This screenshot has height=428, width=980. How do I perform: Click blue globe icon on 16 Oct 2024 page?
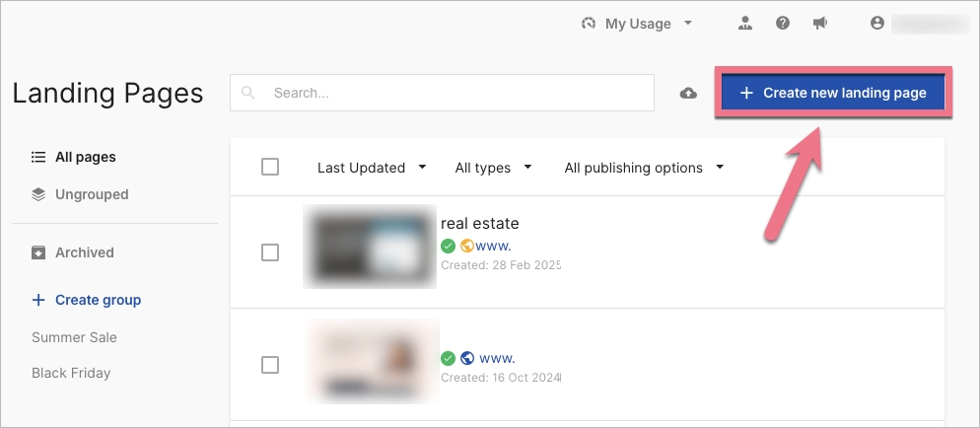point(467,358)
